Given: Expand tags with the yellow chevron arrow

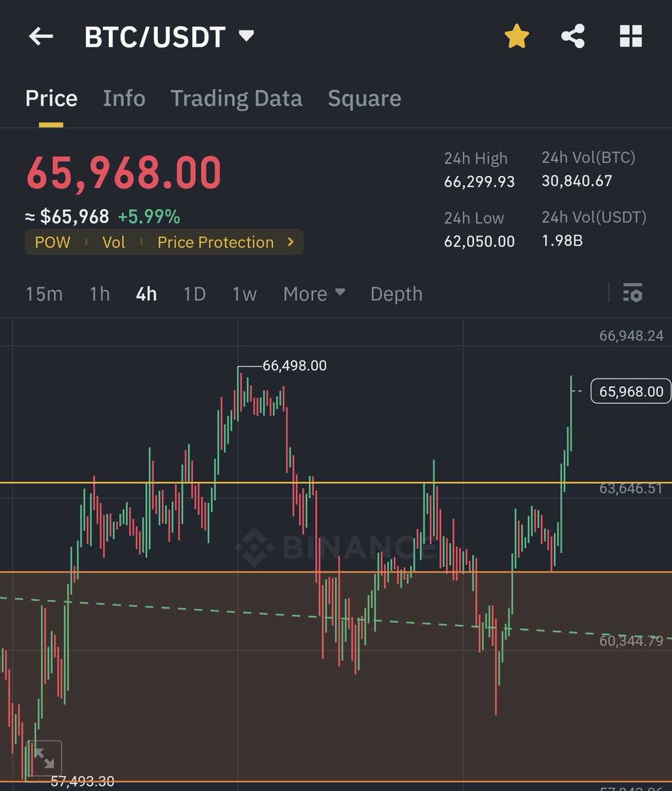Looking at the screenshot, I should (x=291, y=242).
